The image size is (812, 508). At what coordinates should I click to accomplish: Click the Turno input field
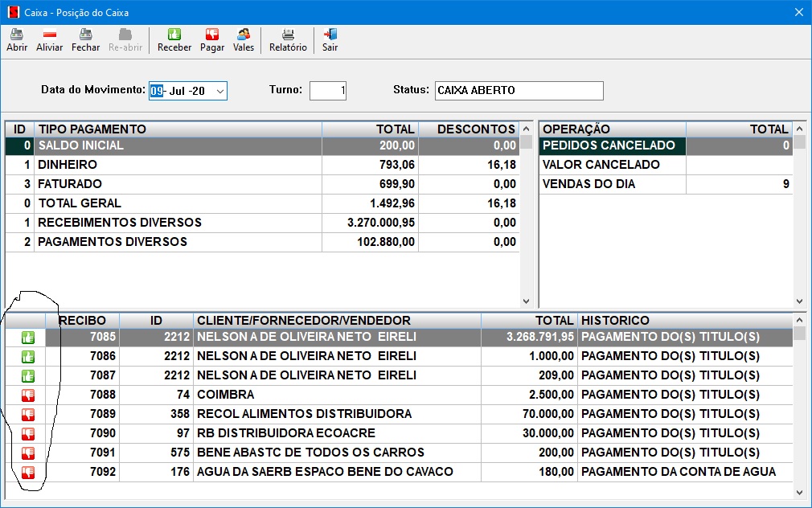coord(327,90)
